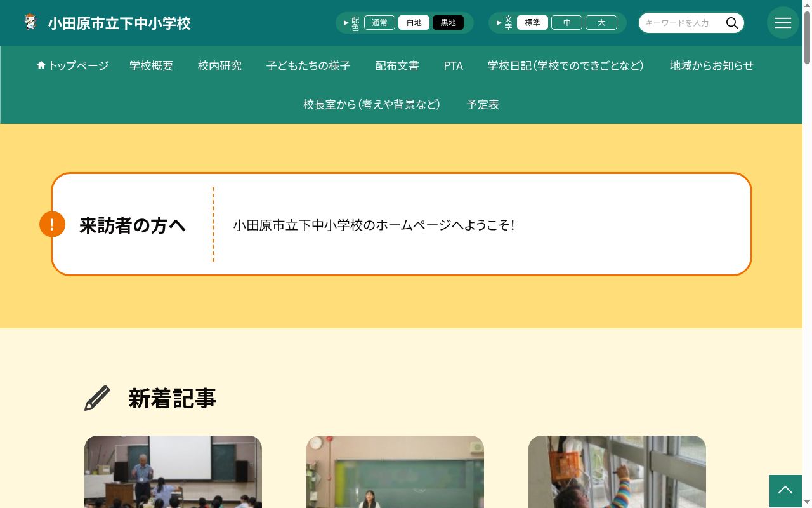Click the 来訪者の方へ heading
The image size is (812, 508).
tap(133, 225)
